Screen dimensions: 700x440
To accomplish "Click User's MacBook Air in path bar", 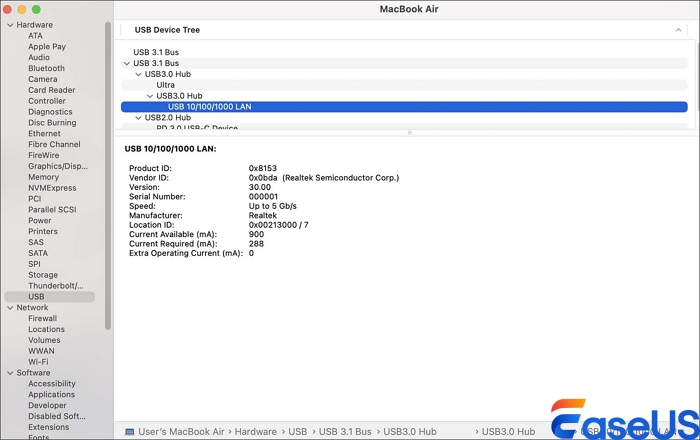I will [181, 432].
